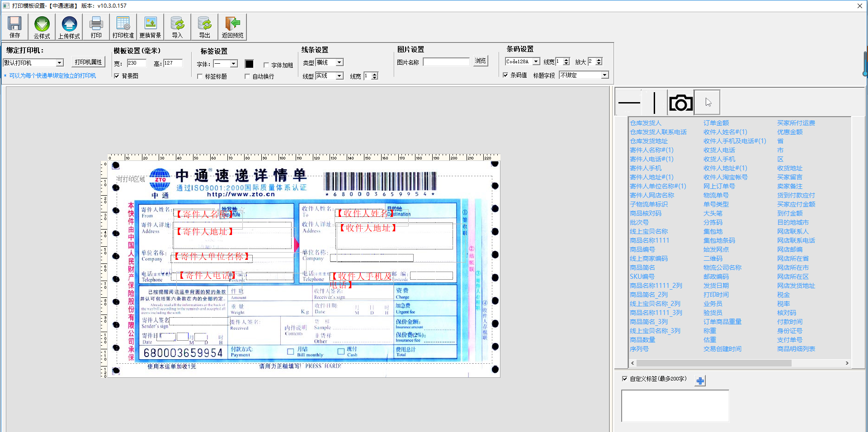Select field 仓库发货人联系电话
This screenshot has height=432, width=868.
[658, 132]
